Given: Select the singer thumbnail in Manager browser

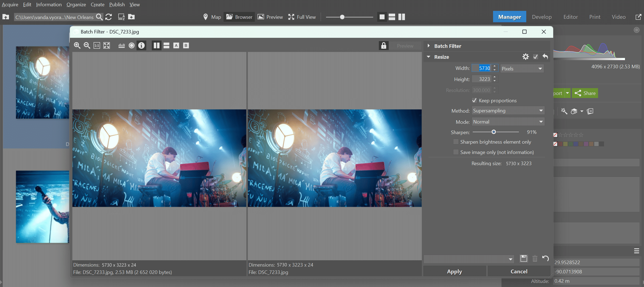Looking at the screenshot, I should click(x=43, y=207).
